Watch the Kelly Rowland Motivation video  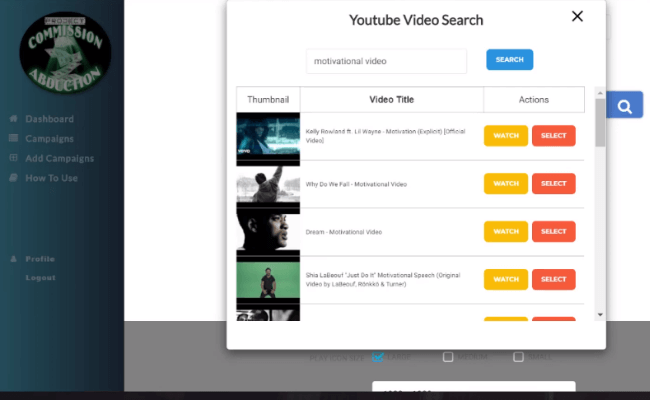tap(506, 136)
